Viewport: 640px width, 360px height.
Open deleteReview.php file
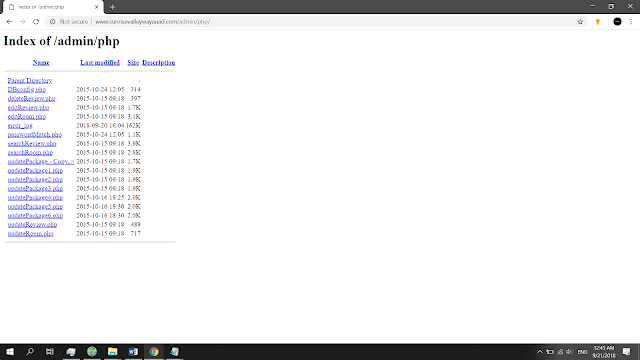31,98
